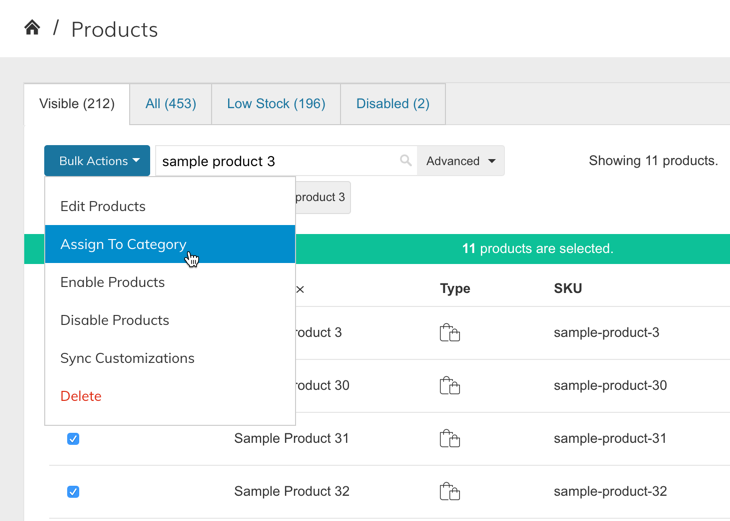Open the Low Stock (196) tab

276,104
